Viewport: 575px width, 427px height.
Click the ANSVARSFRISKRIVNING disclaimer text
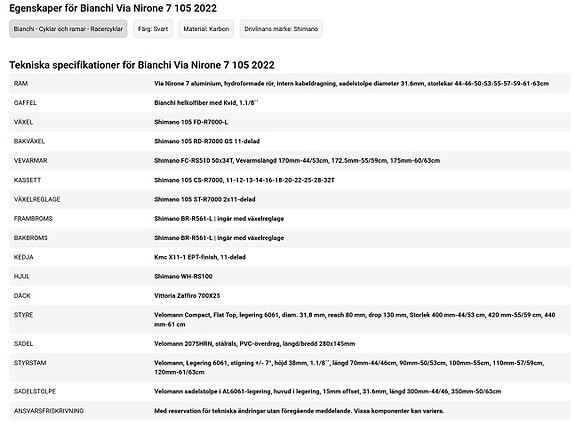[x=299, y=411]
